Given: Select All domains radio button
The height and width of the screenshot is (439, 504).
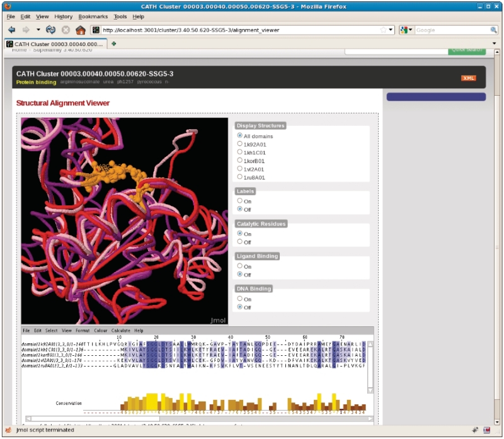Looking at the screenshot, I should click(x=240, y=135).
